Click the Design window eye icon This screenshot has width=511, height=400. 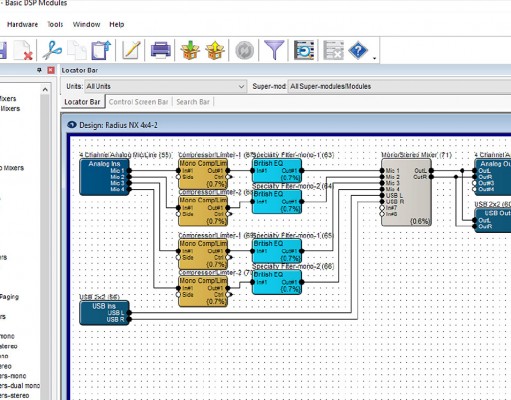pyautogui.click(x=72, y=125)
